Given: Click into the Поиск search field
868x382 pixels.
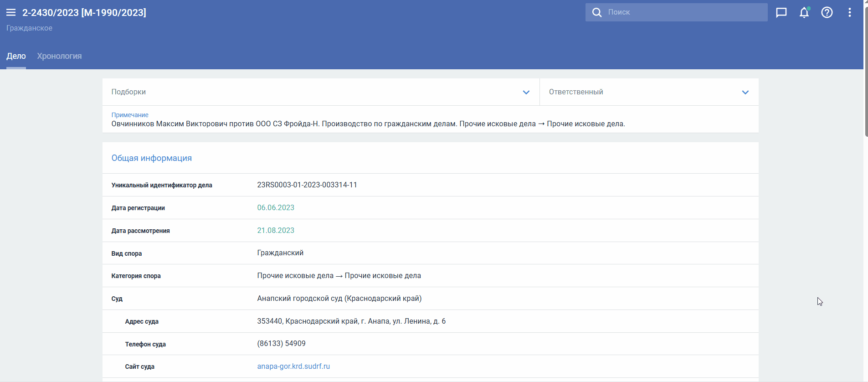Looking at the screenshot, I should [x=683, y=12].
